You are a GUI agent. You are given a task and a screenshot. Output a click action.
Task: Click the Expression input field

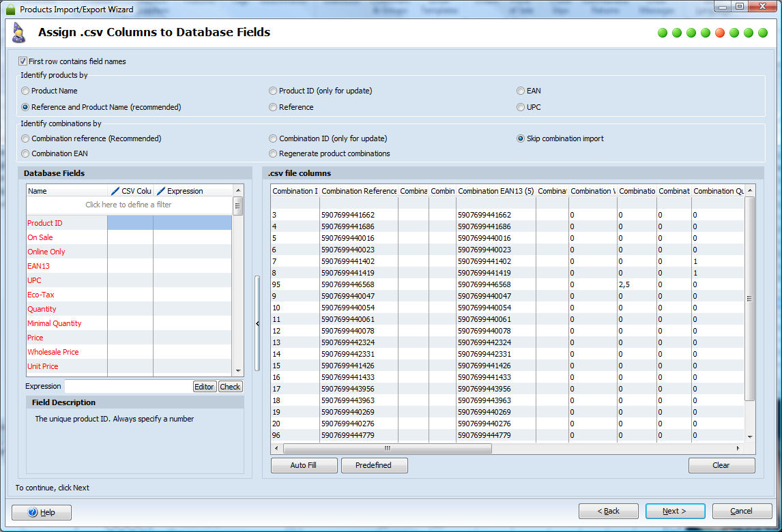(128, 387)
